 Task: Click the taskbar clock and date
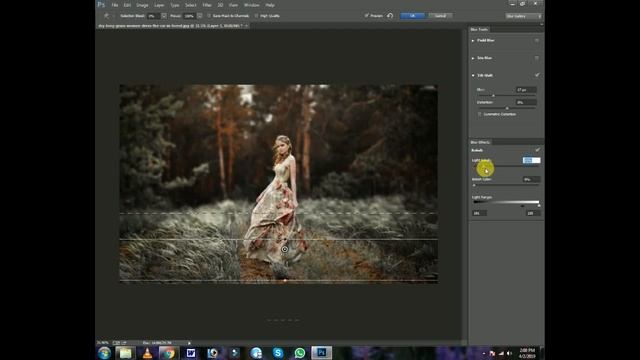click(x=527, y=353)
